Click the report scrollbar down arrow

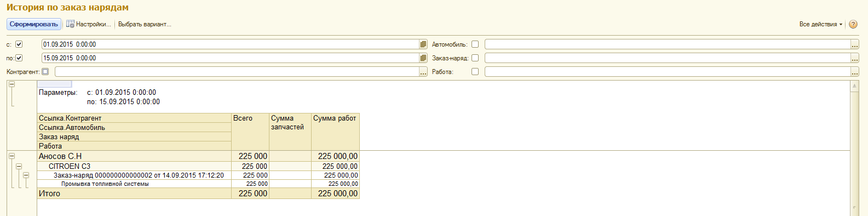(854, 208)
